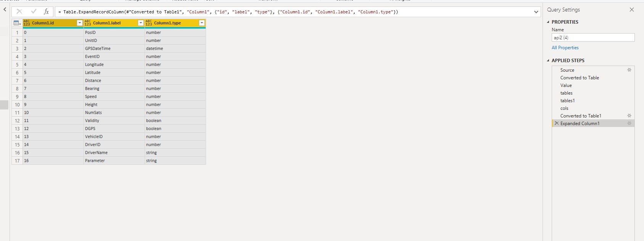644x241 pixels.
Task: Cancel formula edit with X icon
Action: (x=19, y=11)
